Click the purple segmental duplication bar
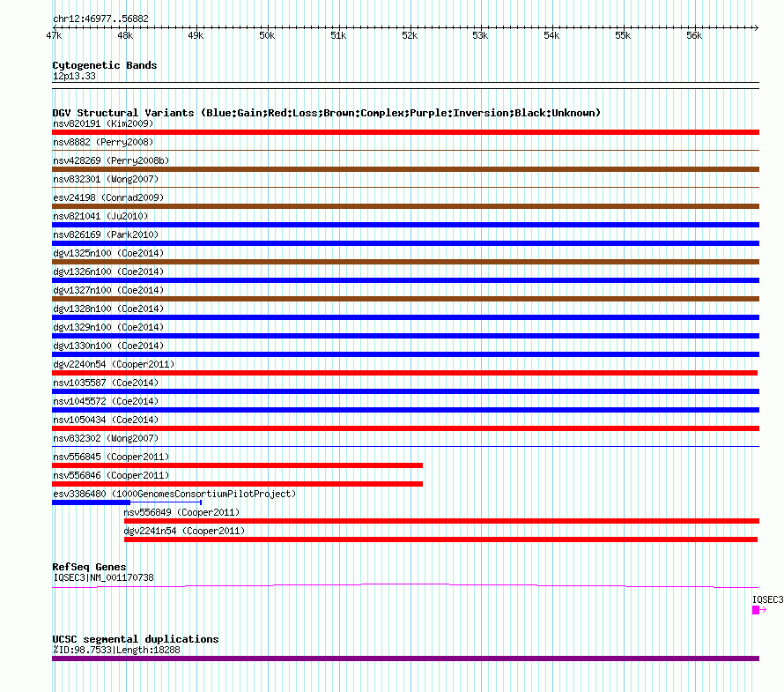 pyautogui.click(x=405, y=659)
